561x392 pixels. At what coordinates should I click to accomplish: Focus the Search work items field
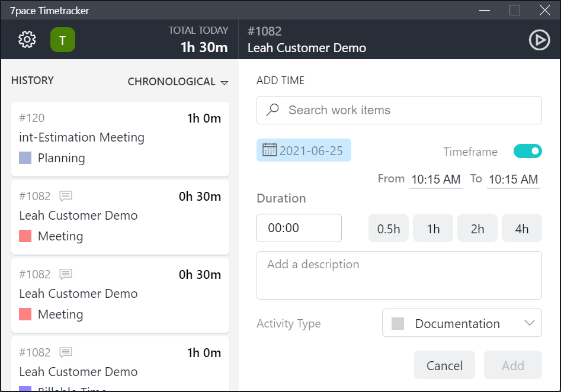coord(399,110)
